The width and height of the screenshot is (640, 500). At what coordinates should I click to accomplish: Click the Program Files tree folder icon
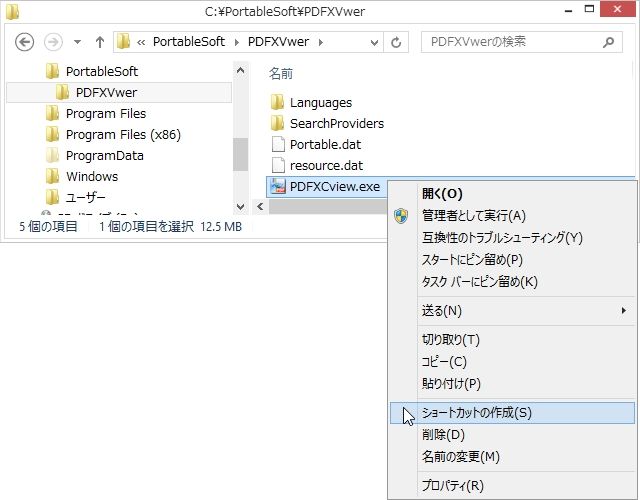coord(52,113)
